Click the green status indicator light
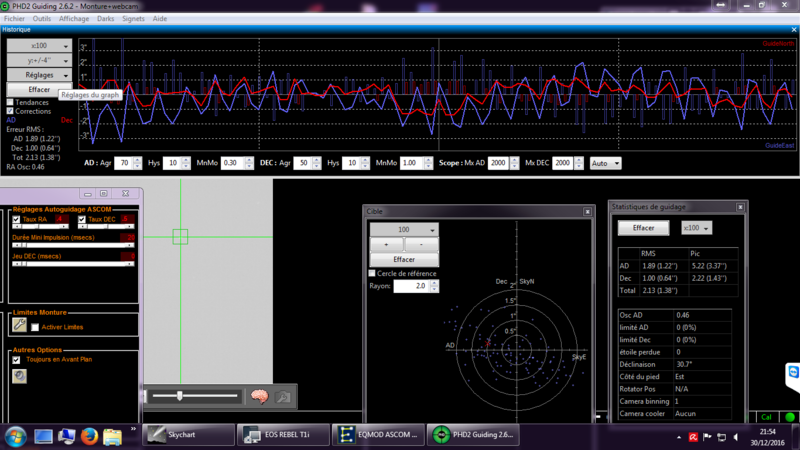The image size is (800, 450). (x=790, y=417)
